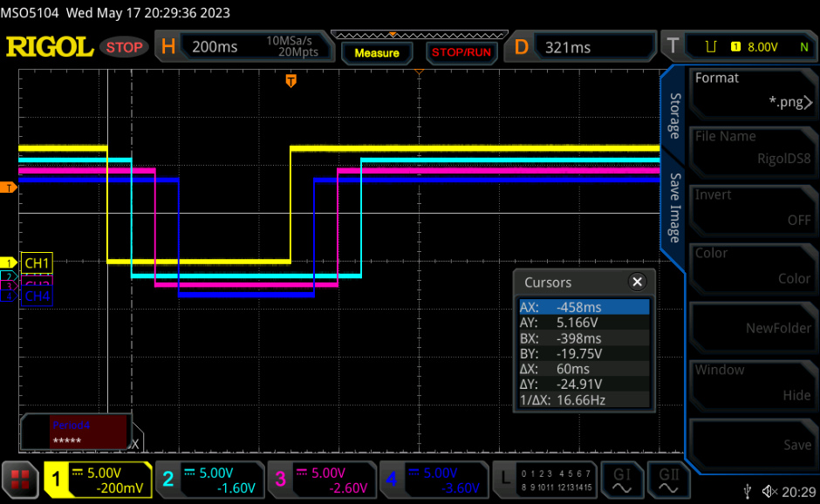Click the channel 1 ground marker

pyautogui.click(x=9, y=262)
